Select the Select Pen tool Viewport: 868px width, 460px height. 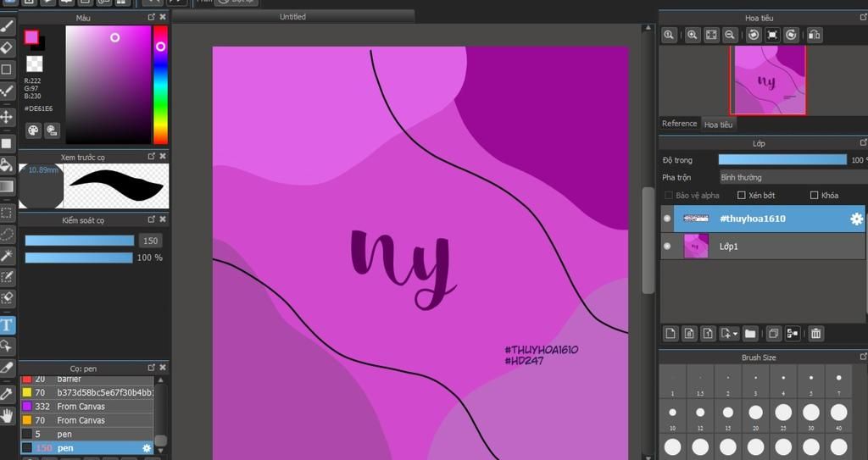coord(7,277)
